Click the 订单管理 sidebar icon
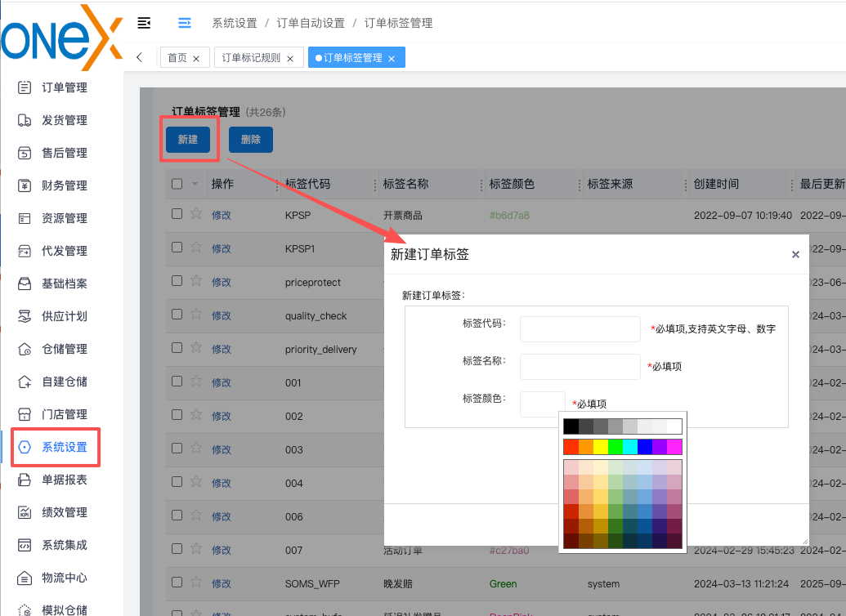Screen dimensions: 846x616 [25, 87]
